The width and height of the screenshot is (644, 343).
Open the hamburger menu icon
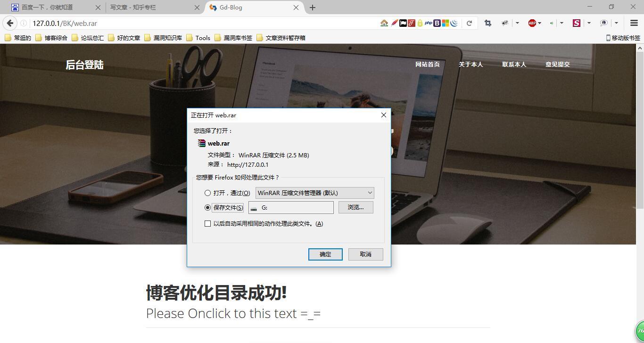pyautogui.click(x=633, y=23)
